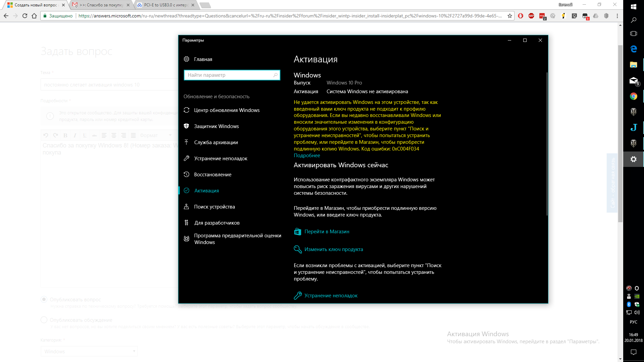
Task: Open Task View on taskbar
Action: [634, 34]
